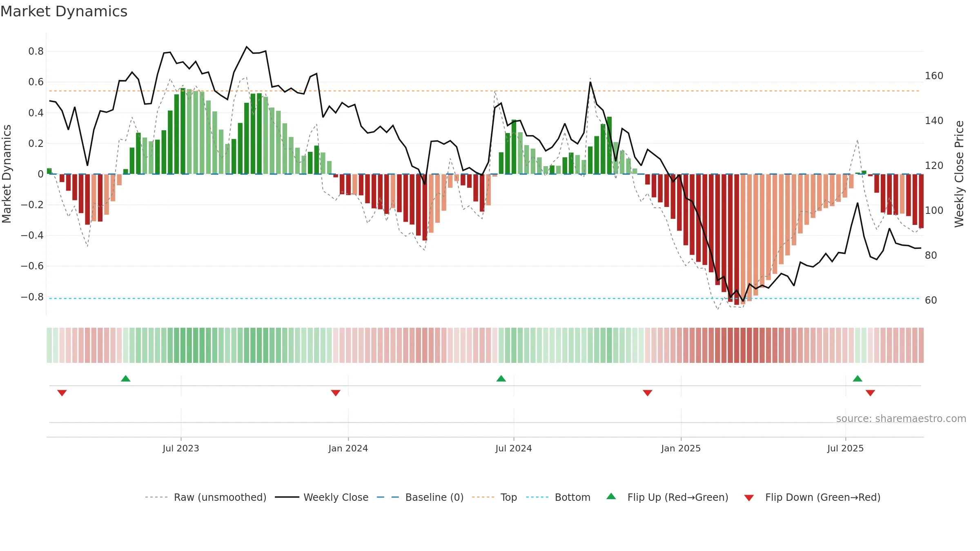This screenshot has width=980, height=551.
Task: Click the green triangle icon in legend
Action: tap(611, 496)
